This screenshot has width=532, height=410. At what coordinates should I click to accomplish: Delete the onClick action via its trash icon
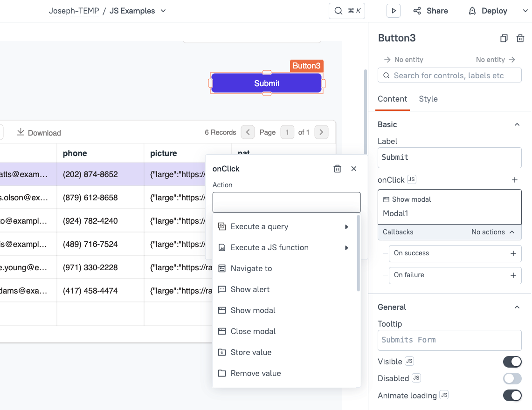coord(337,169)
